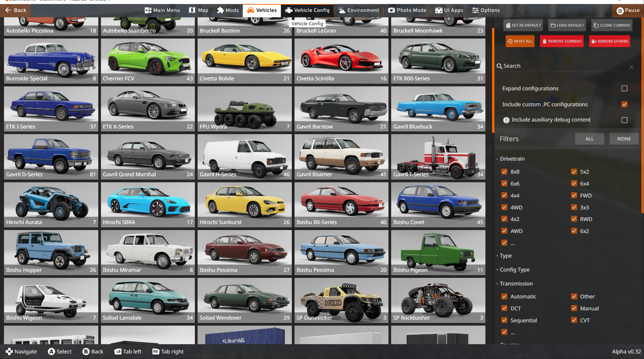Uncheck the AWD drivetrain filter
Screen dimensions: 644x359
click(504, 231)
